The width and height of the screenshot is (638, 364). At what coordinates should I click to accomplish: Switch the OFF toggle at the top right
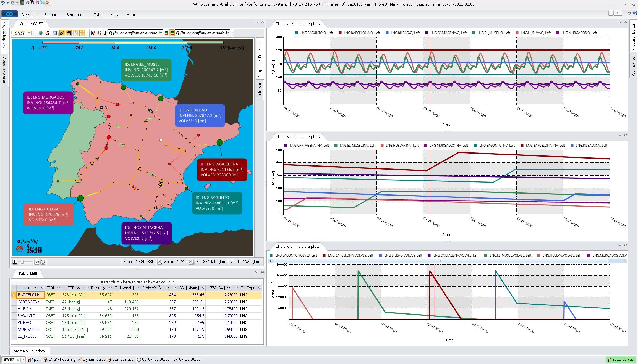click(618, 13)
